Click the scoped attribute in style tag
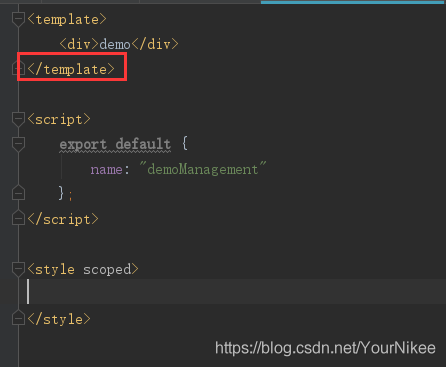The image size is (446, 367). 107,270
